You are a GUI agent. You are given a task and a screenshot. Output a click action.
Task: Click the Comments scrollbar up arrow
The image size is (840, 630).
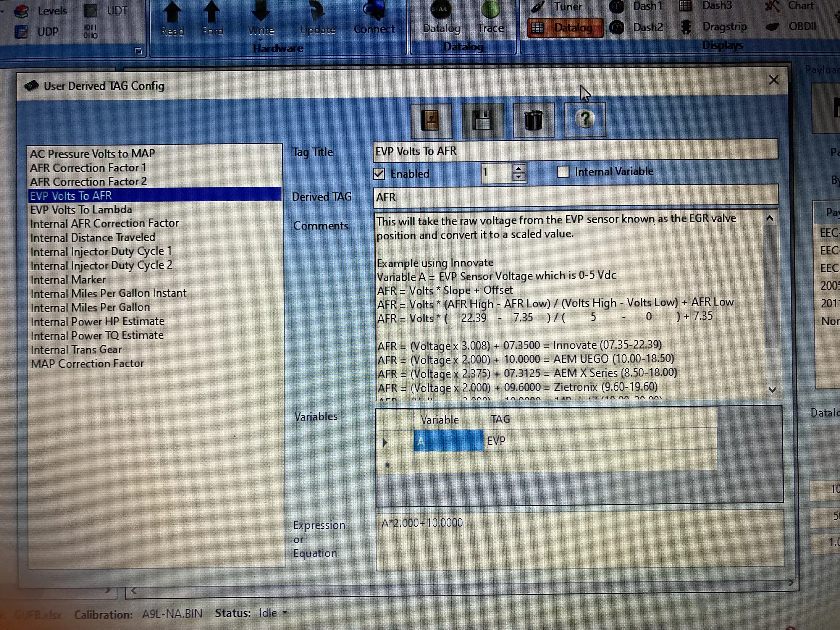click(x=770, y=218)
